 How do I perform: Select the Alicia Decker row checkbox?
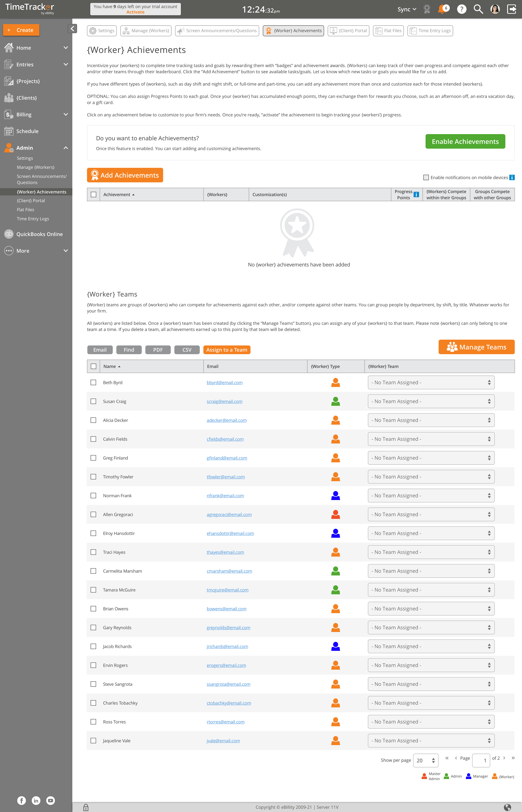coord(94,420)
